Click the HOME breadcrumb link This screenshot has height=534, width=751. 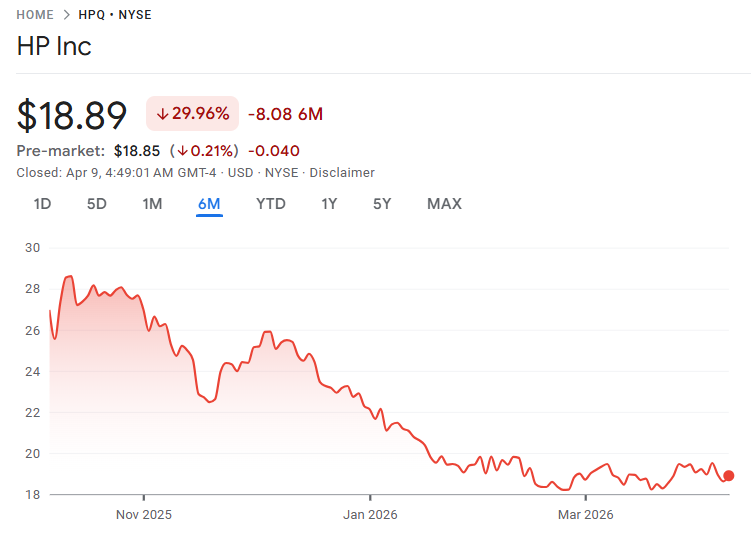coord(35,15)
